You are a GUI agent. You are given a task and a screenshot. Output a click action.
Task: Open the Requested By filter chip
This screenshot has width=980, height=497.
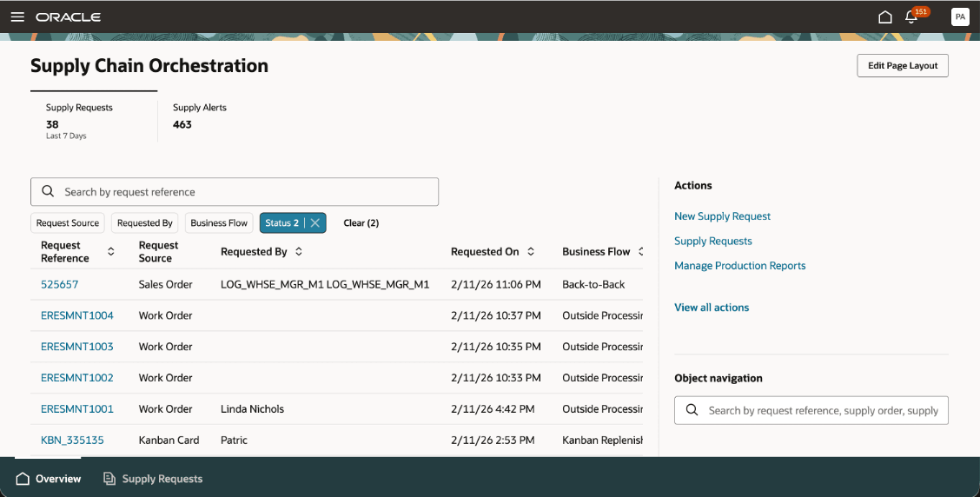(145, 222)
